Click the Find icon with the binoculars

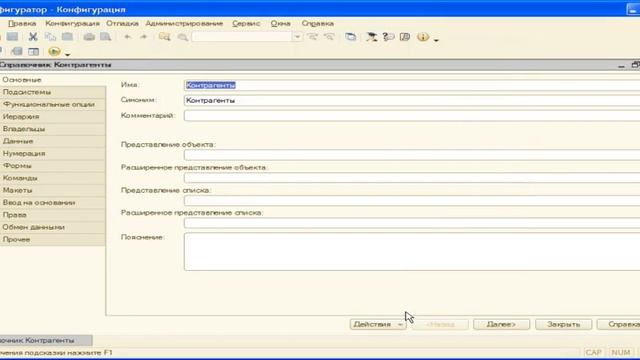pos(164,37)
